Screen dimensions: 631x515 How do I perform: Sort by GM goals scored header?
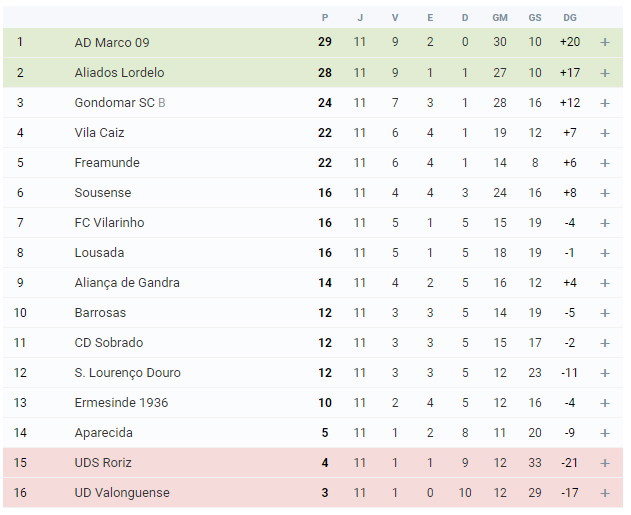click(500, 18)
